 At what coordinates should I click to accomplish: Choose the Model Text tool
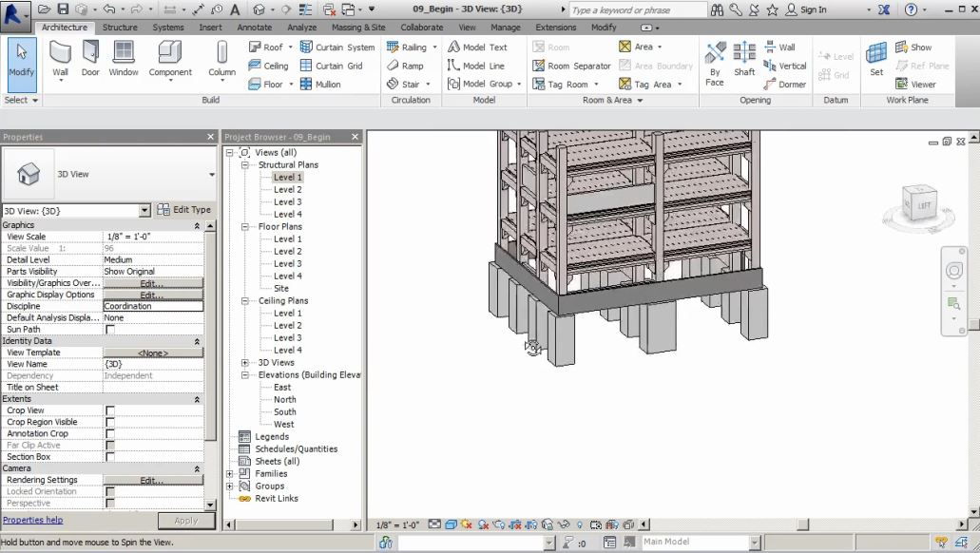pyautogui.click(x=477, y=47)
